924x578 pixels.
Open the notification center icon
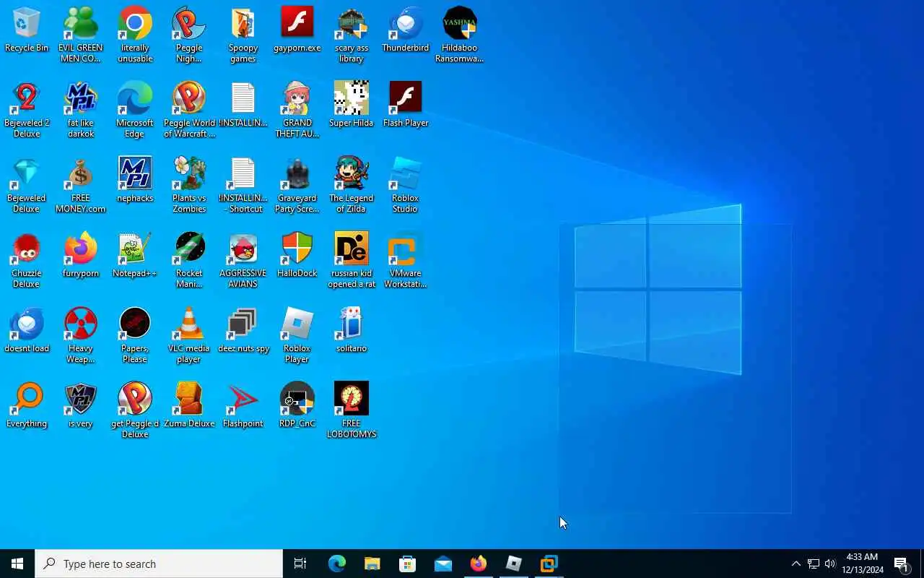pyautogui.click(x=902, y=564)
